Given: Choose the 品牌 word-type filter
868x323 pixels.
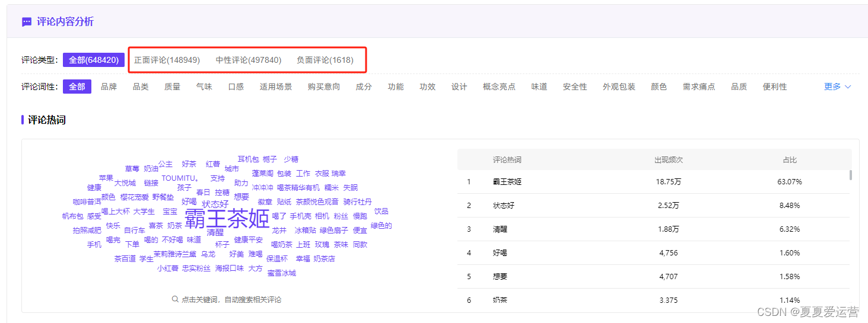Looking at the screenshot, I should [x=109, y=87].
